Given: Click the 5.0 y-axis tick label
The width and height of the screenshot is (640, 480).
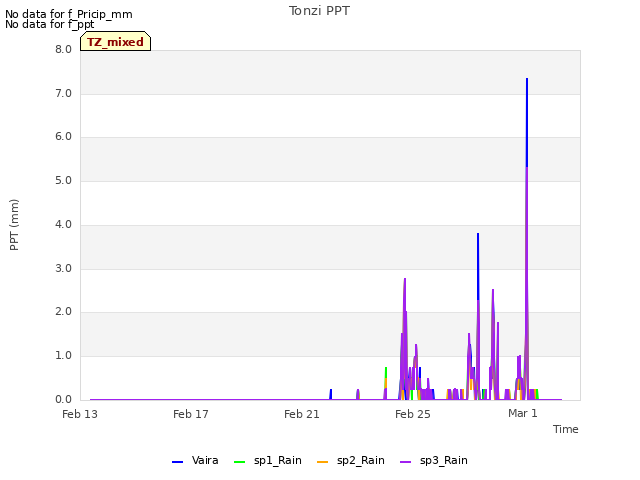Looking at the screenshot, I should click(x=63, y=181).
